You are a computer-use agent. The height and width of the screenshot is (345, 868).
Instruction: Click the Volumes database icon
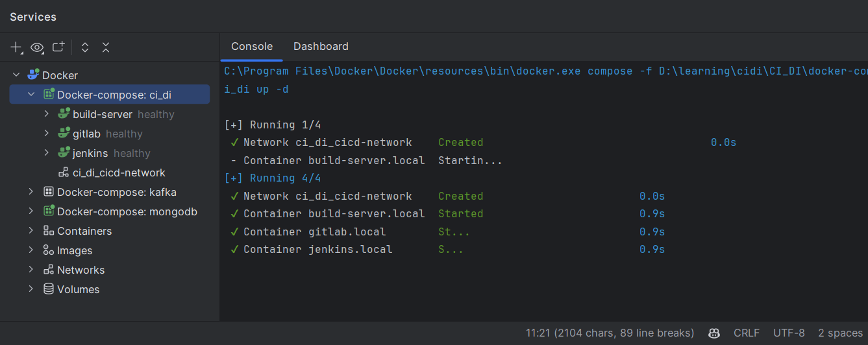49,289
